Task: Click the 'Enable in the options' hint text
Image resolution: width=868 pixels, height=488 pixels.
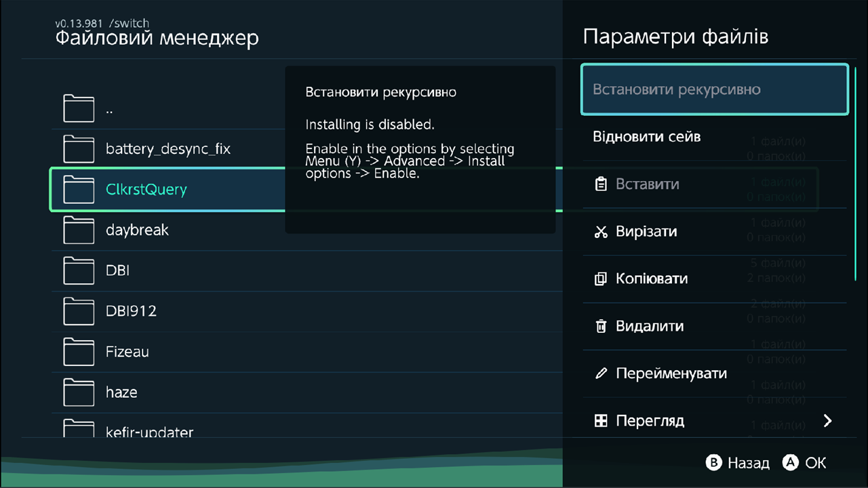Action: click(x=410, y=161)
